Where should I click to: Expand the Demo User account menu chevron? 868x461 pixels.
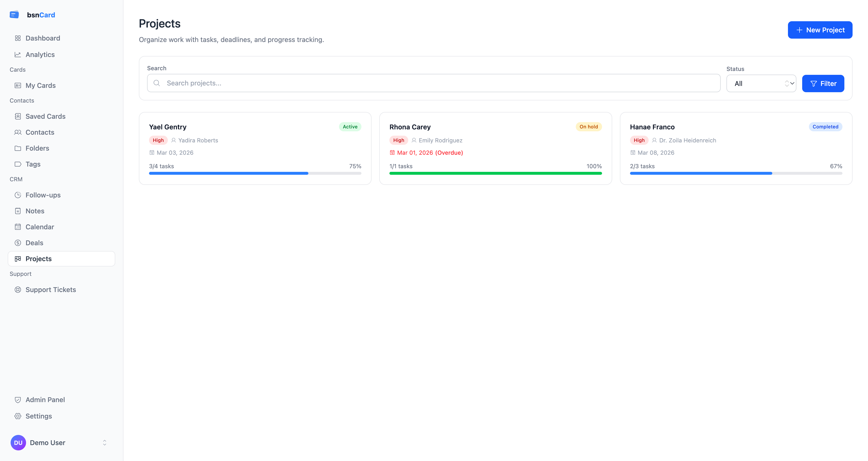point(104,442)
